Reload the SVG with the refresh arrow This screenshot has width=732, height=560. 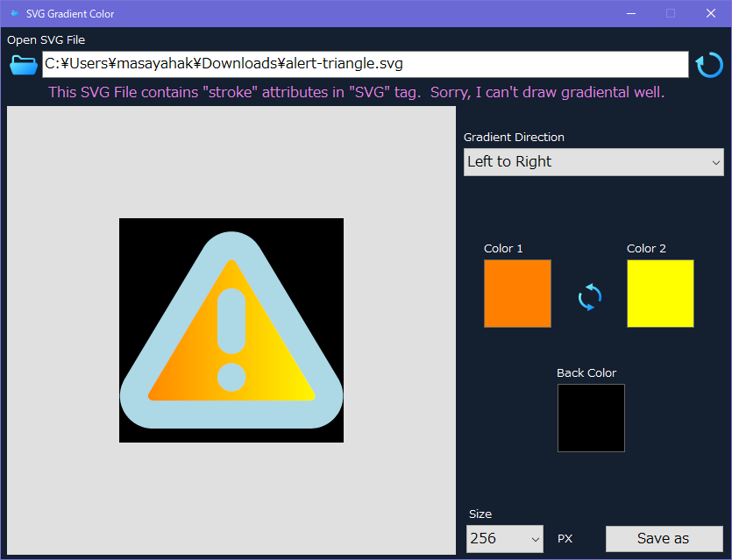coord(709,65)
